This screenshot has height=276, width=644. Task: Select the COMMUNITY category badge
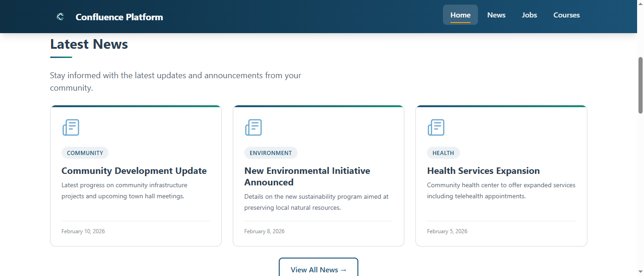85,152
